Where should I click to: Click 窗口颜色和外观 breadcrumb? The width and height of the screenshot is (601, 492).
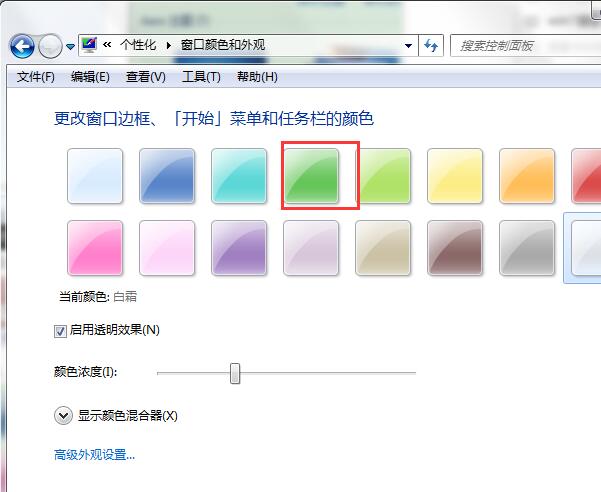click(x=223, y=45)
